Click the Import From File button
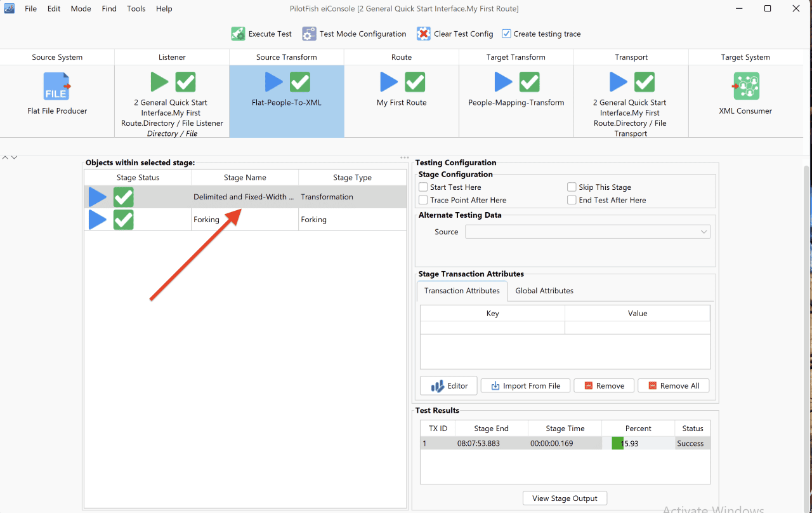 click(525, 386)
